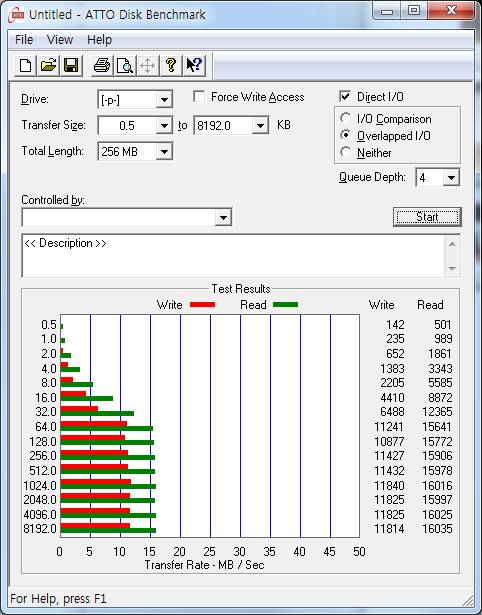Click the status bar help text
This screenshot has width=482, height=615.
click(x=58, y=599)
